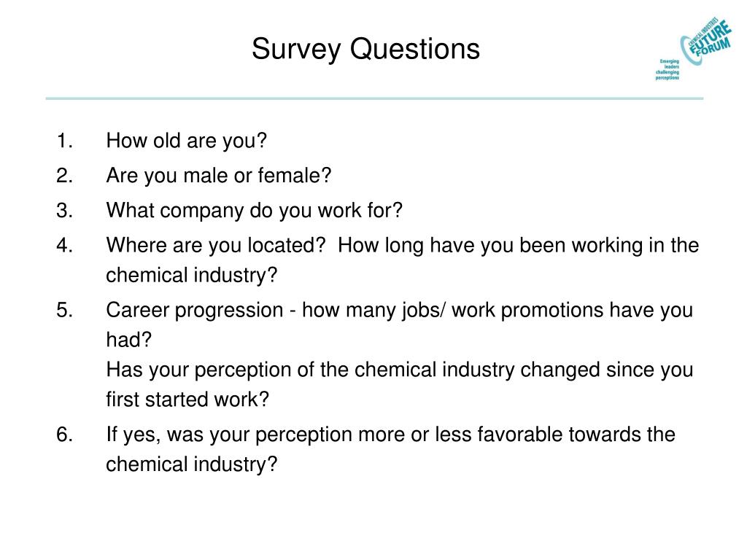The width and height of the screenshot is (747, 560).
Task: Click 'first started work?' line
Action: (187, 400)
